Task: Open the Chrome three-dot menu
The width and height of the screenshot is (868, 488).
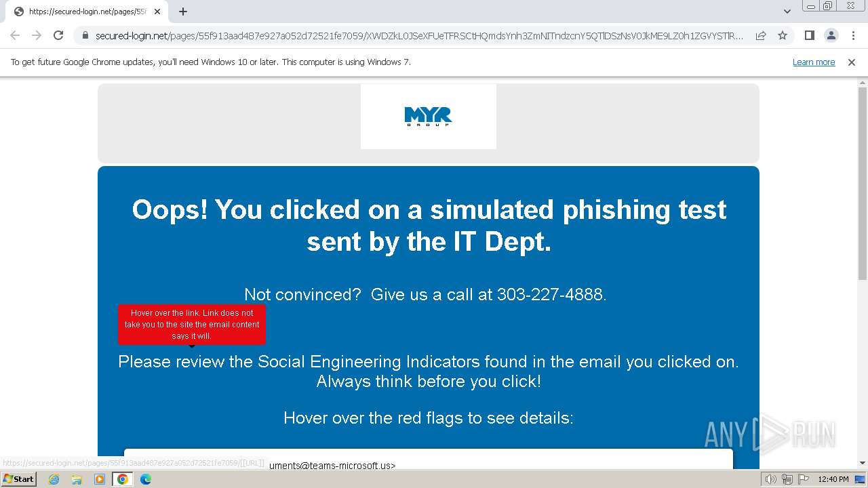Action: coord(853,35)
